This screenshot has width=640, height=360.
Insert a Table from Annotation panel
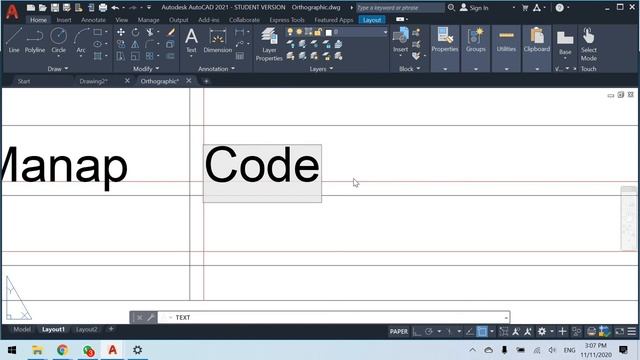240,56
